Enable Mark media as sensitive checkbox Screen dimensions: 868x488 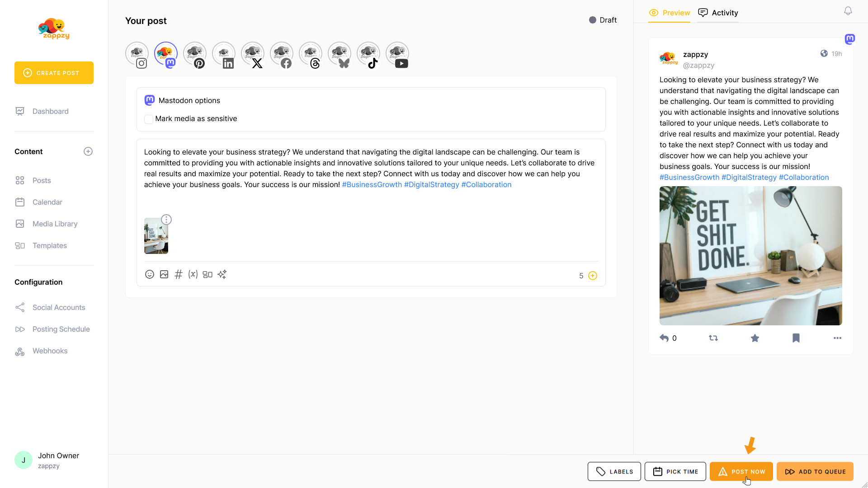coord(148,119)
